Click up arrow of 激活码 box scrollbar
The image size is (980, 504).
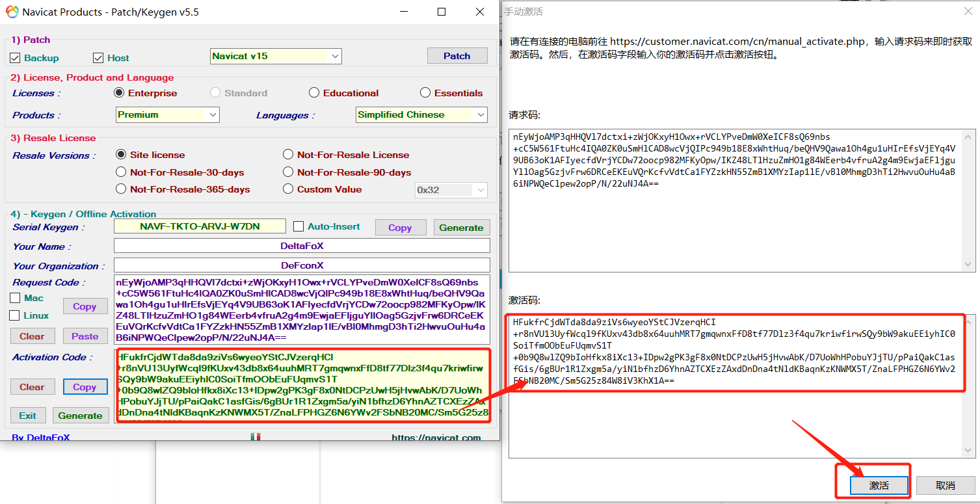tap(969, 321)
